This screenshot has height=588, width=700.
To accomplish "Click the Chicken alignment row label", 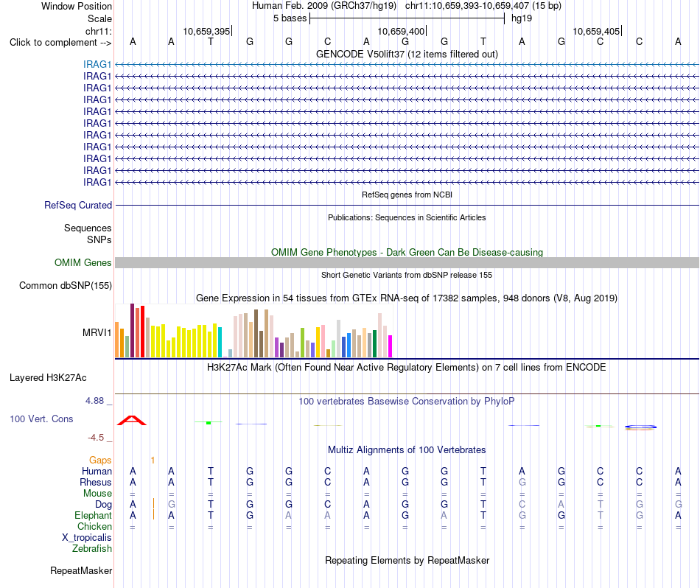I will pyautogui.click(x=94, y=527).
